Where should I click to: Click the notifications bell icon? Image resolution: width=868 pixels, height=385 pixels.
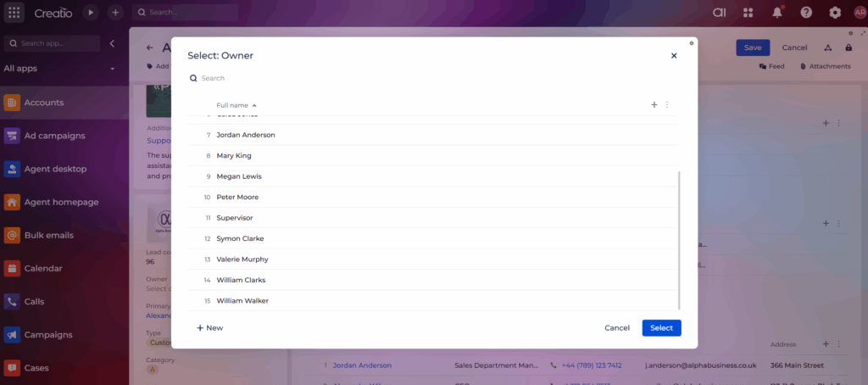776,13
